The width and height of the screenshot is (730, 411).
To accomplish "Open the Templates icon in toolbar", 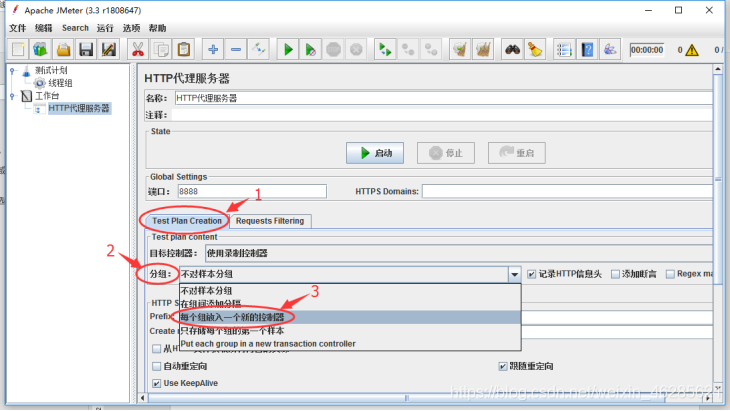I will 41,49.
